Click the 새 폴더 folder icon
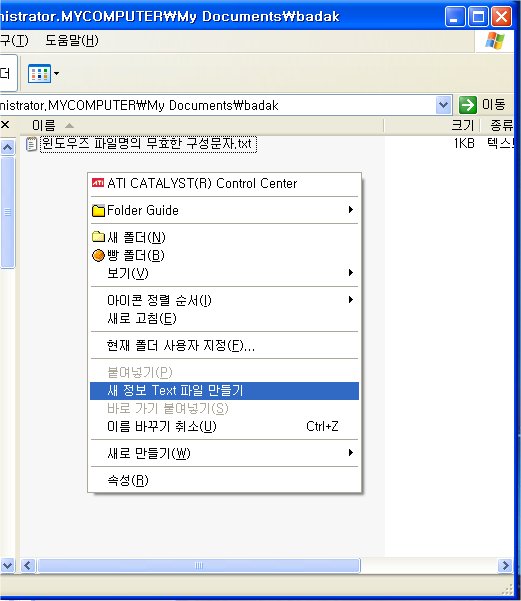 tap(98, 236)
